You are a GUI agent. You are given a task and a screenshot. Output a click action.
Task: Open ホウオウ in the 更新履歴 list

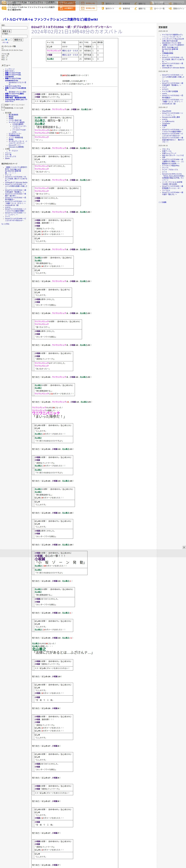pyautogui.click(x=165, y=89)
